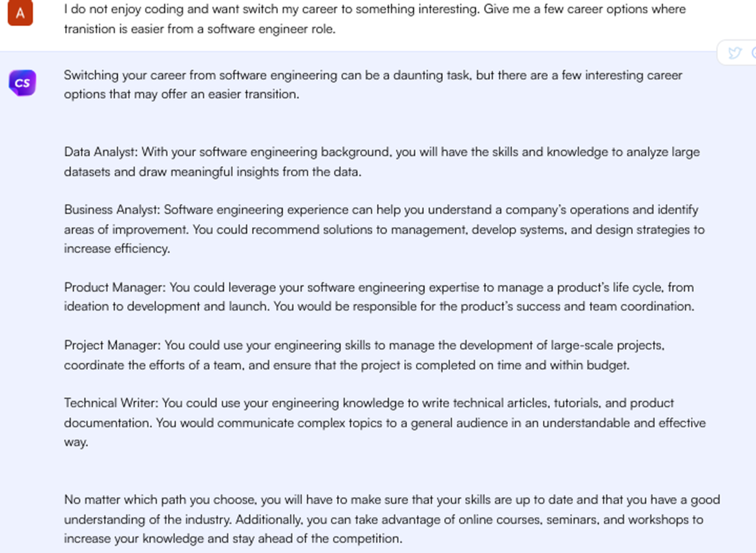Click the Data Analyst heading text

(100, 152)
